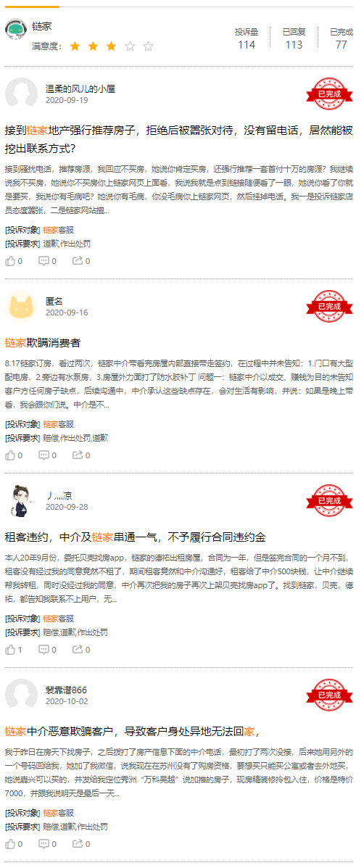Open complaint title 接到链家地产强行推荐房子
The height and width of the screenshot is (868, 364).
[178, 139]
